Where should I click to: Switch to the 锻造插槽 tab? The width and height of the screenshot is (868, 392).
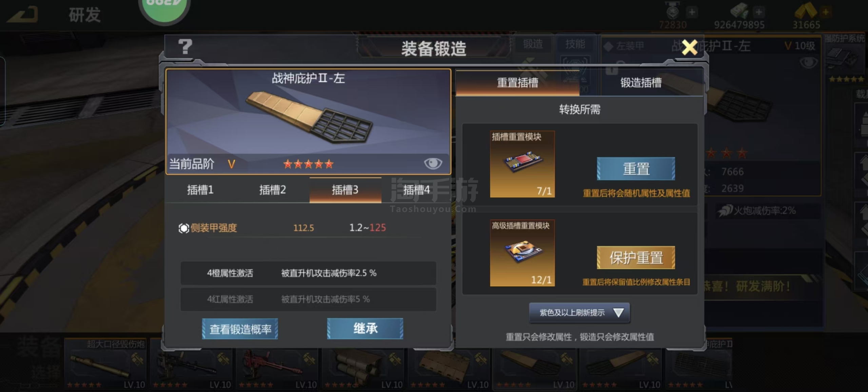[641, 83]
